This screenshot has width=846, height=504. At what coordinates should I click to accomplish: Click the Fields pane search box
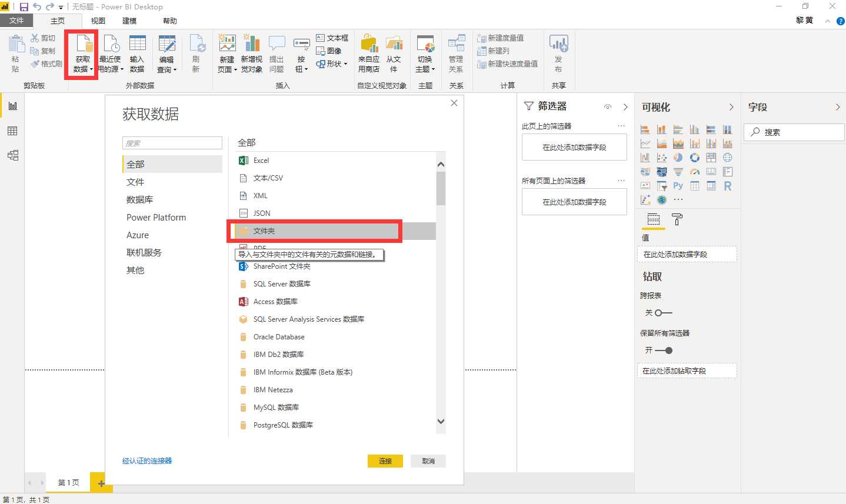(x=794, y=132)
